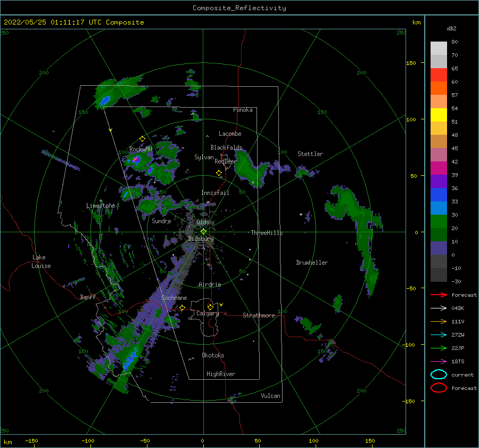Click the Blackfalds label
The width and height of the screenshot is (479, 448).
click(226, 148)
